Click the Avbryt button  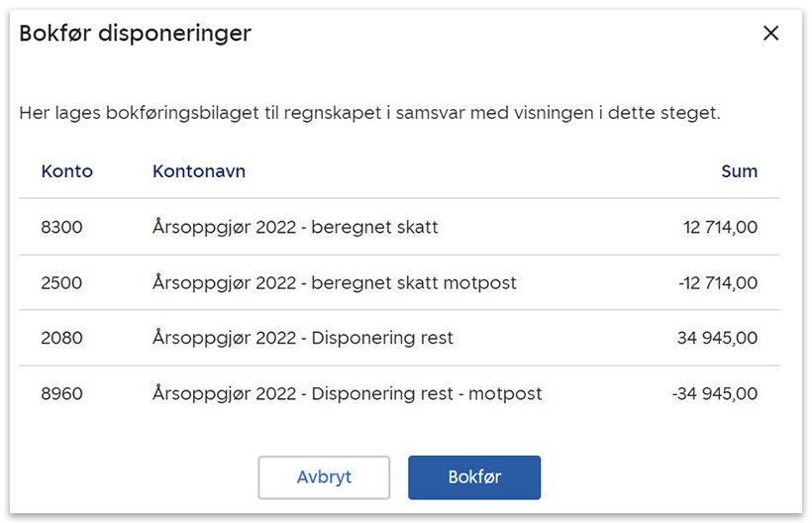(x=324, y=477)
